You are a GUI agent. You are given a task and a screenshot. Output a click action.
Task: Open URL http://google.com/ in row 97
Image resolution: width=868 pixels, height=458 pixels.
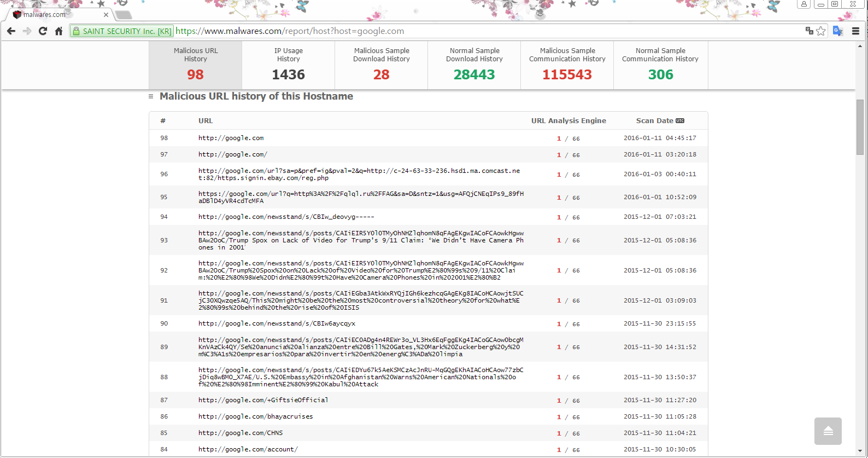click(233, 154)
